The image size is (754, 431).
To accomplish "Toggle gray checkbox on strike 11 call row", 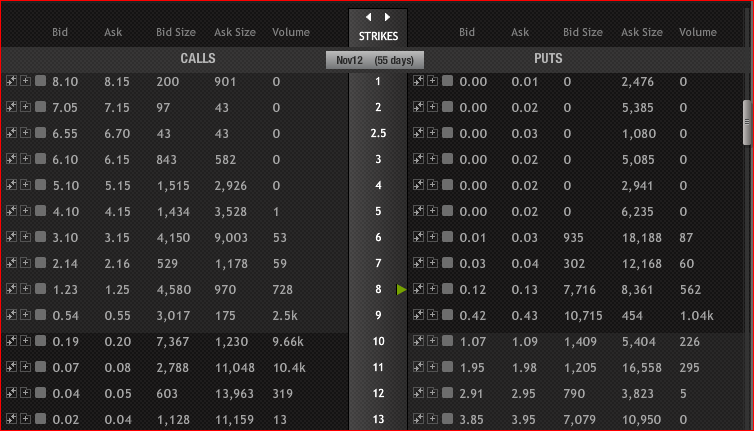I will tap(40, 367).
